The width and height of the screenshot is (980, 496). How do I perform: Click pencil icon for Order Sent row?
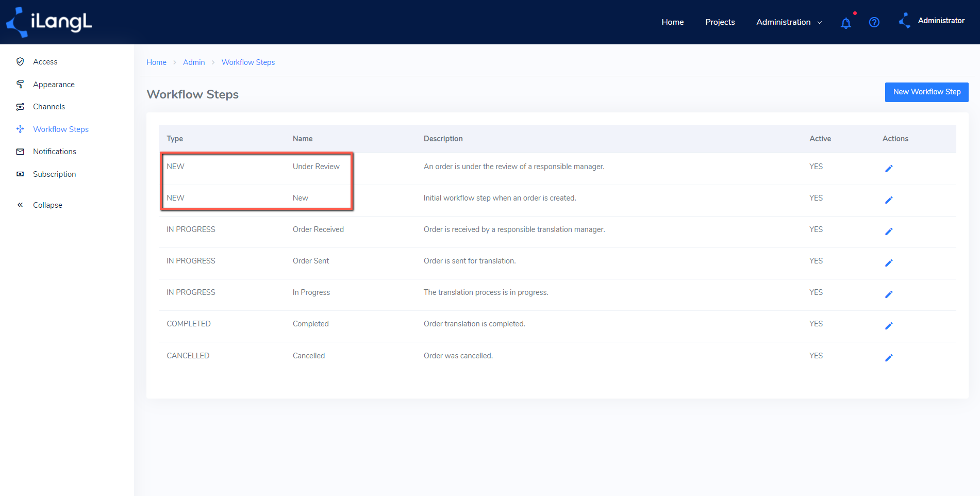click(x=889, y=263)
